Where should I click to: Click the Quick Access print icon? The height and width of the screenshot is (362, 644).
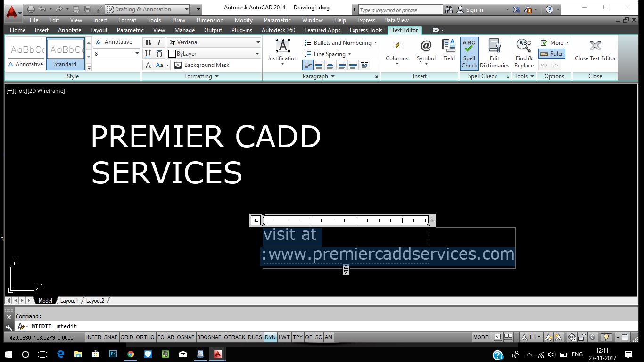31,9
